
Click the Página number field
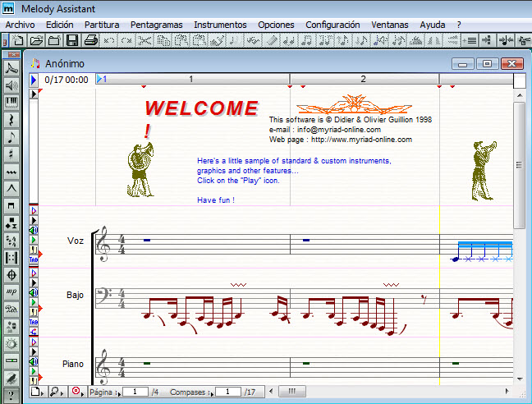pyautogui.click(x=135, y=392)
